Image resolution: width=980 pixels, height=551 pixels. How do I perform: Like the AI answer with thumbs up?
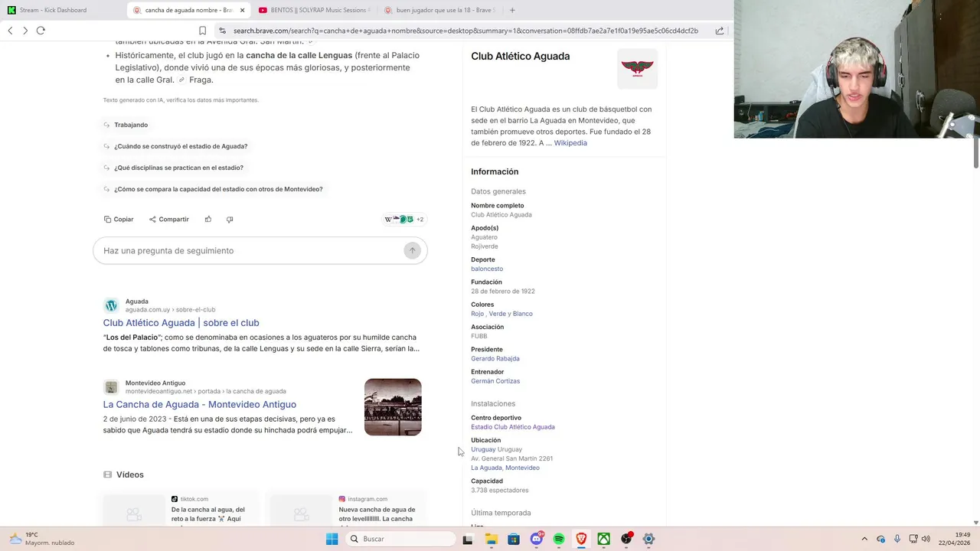[208, 219]
